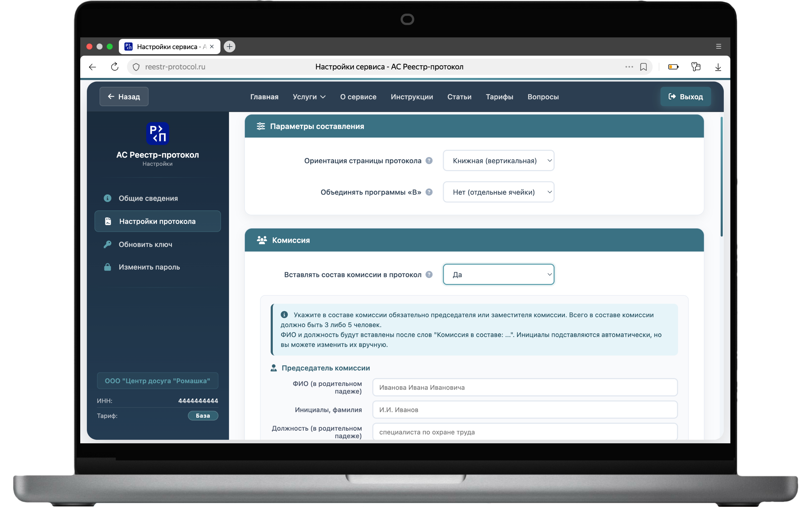This screenshot has width=812, height=507.
Task: Click the АС Реестр-протокол sidebar logo
Action: click(x=157, y=133)
